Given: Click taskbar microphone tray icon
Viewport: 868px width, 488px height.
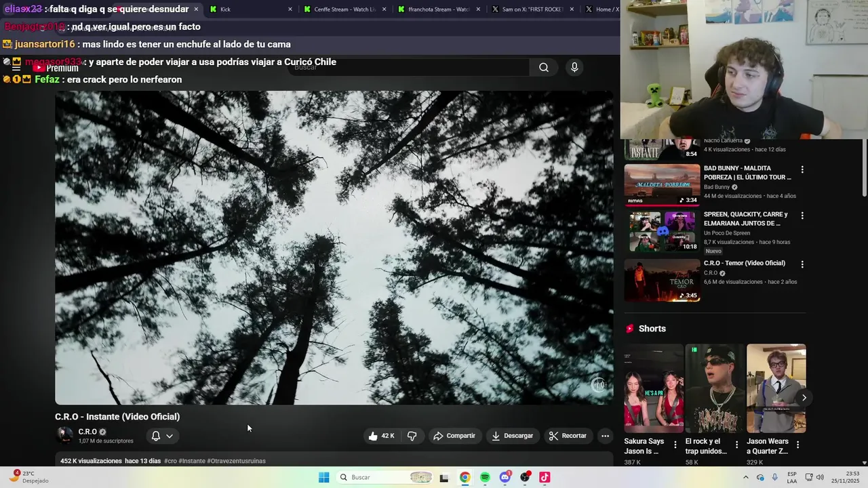Looking at the screenshot, I should click(774, 477).
